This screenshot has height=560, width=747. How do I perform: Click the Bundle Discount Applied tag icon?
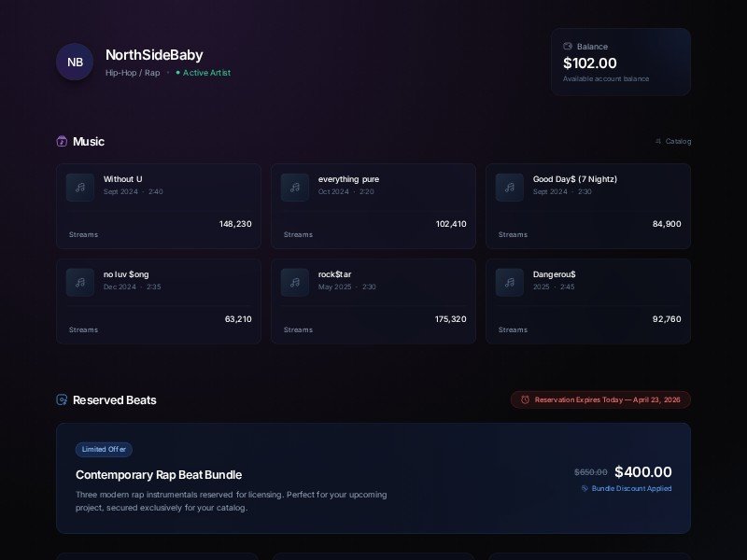[x=585, y=488]
